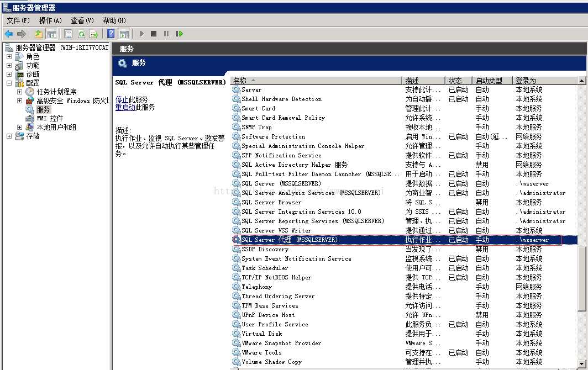The width and height of the screenshot is (588, 370).
Task: Select the 服务 node in the tree
Action: pos(43,109)
